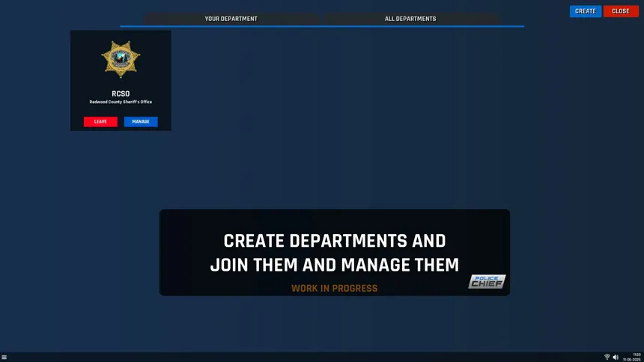Open the taskbar hamburger menu
This screenshot has width=644, height=362.
point(4,358)
